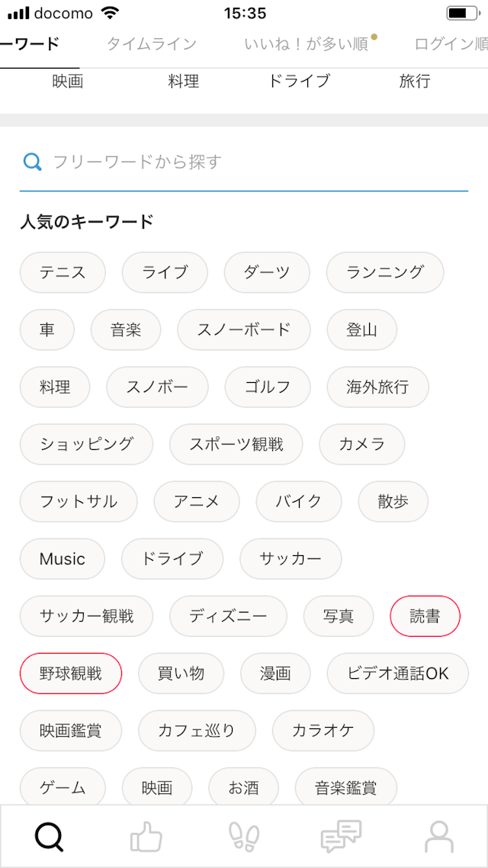Tap the ドライブ category at top
488x868 pixels.
[x=299, y=81]
